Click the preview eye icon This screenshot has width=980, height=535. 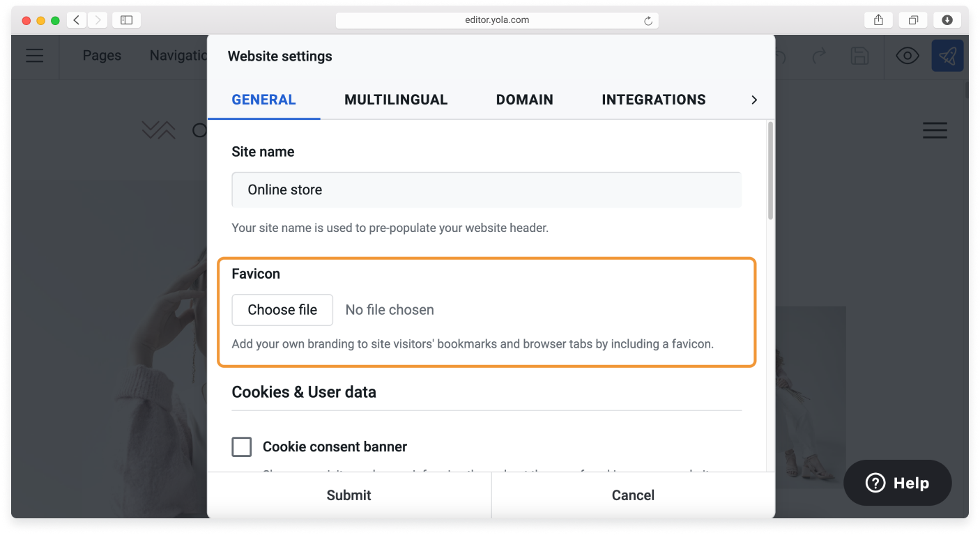[907, 56]
